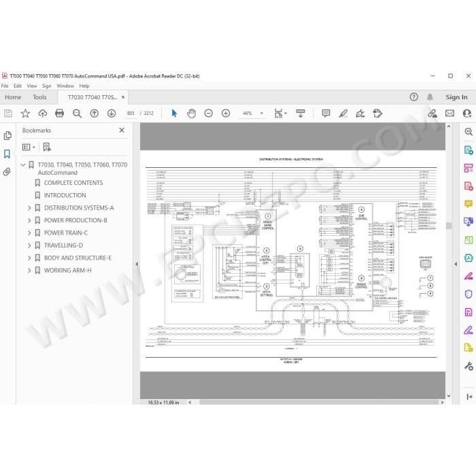Viewport: 476px width, 476px height.
Task: Add new bookmark icon in panel
Action: click(47, 148)
